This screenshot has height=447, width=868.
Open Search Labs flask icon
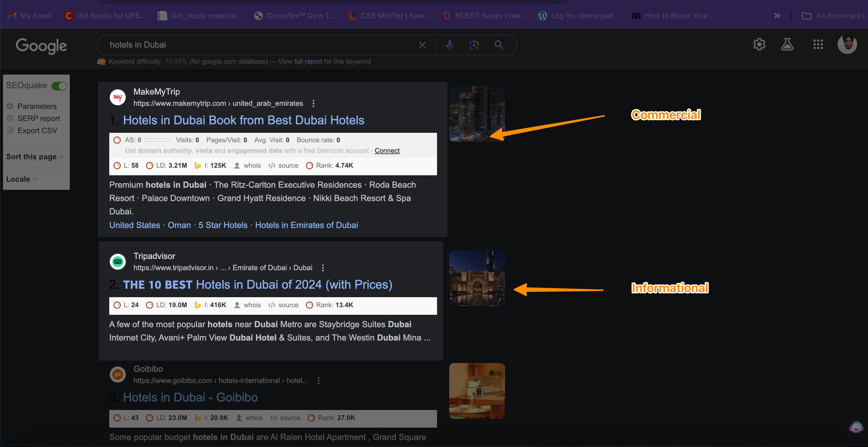(787, 45)
